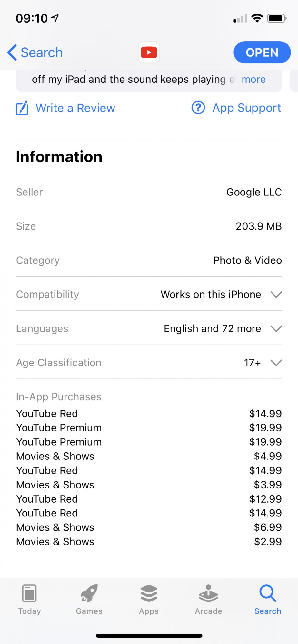Select the Search magnifier tab icon
298x644 pixels.
[268, 593]
